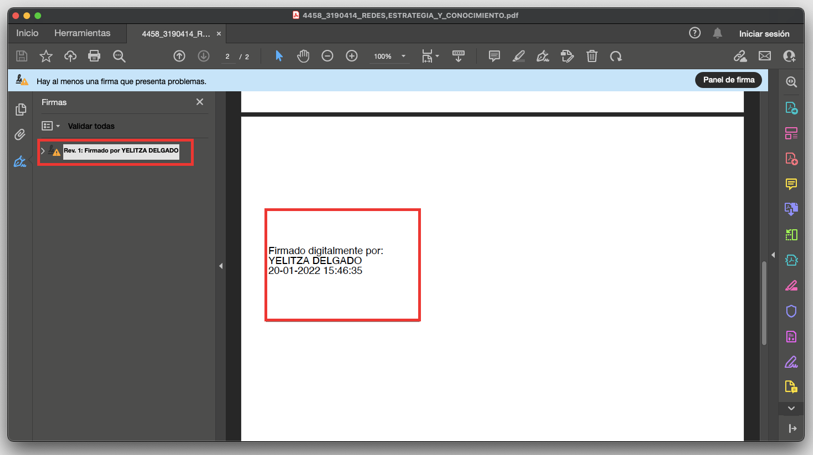Go to Inicio tab

click(x=27, y=33)
